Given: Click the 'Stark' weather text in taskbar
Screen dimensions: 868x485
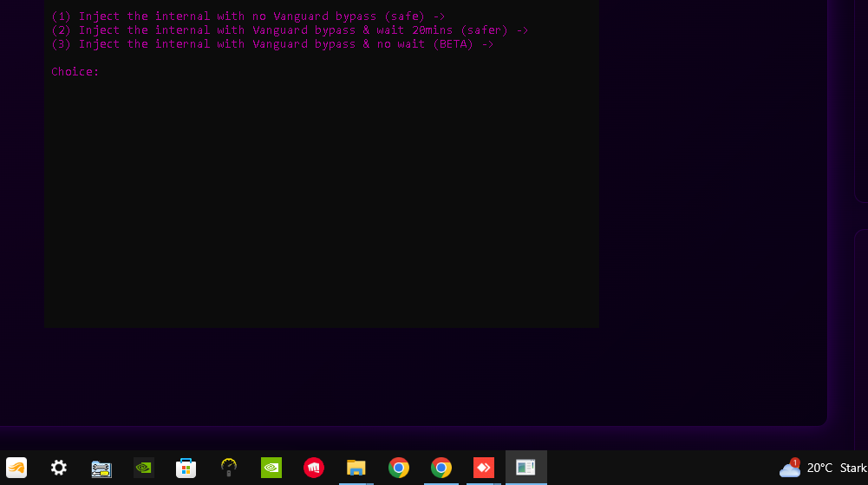Looking at the screenshot, I should (853, 469).
